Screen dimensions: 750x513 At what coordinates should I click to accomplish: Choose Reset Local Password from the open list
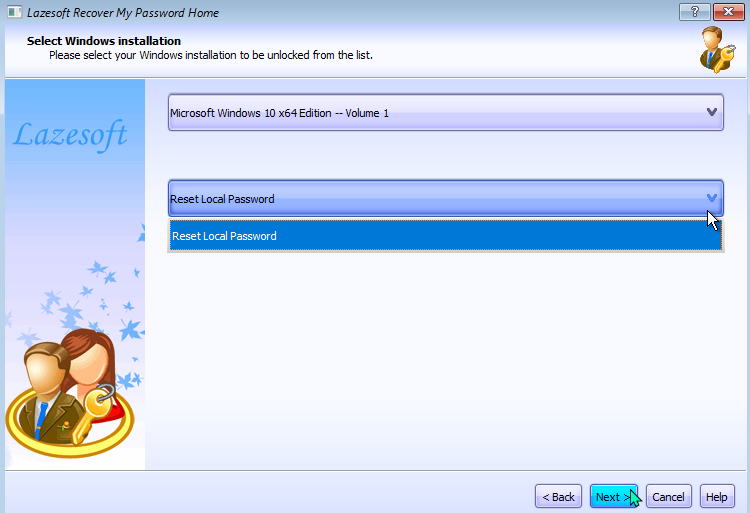[445, 236]
